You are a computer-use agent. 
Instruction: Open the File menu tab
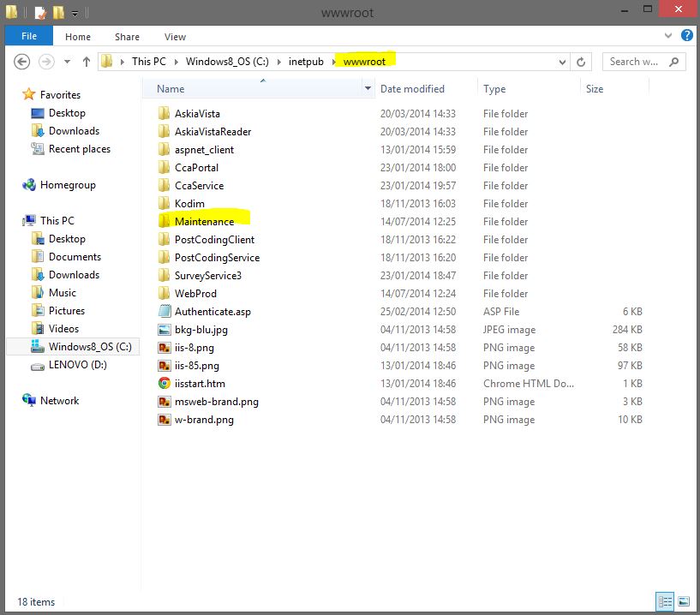[x=29, y=36]
